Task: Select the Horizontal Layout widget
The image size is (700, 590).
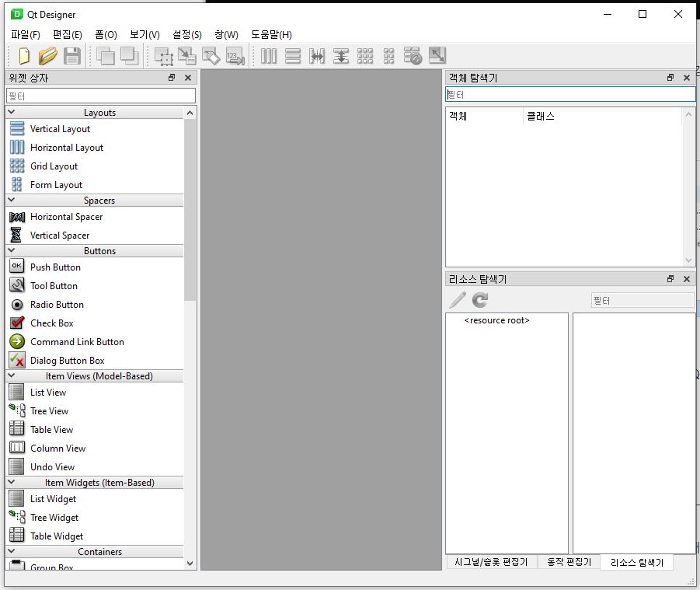Action: 94,148
